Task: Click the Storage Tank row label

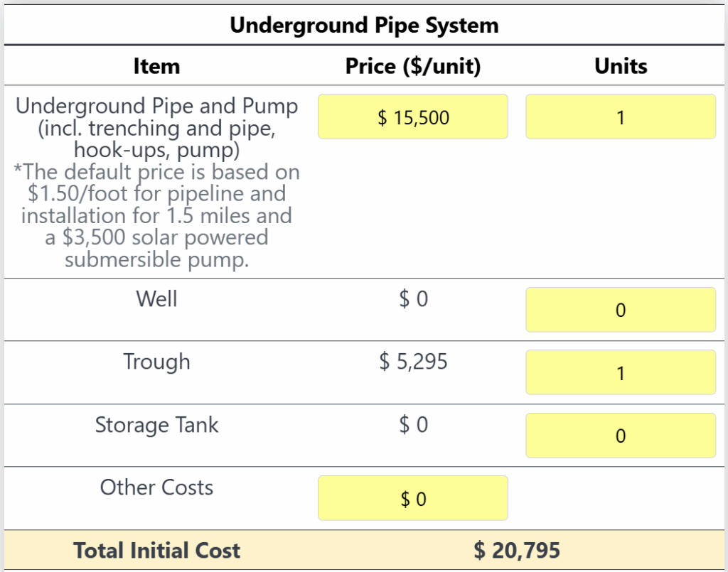Action: click(x=156, y=425)
